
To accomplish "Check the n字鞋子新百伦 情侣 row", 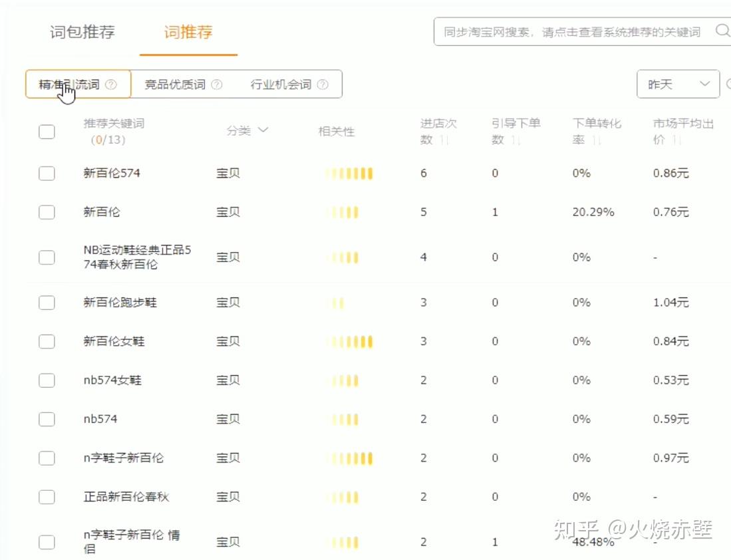I will pyautogui.click(x=47, y=542).
